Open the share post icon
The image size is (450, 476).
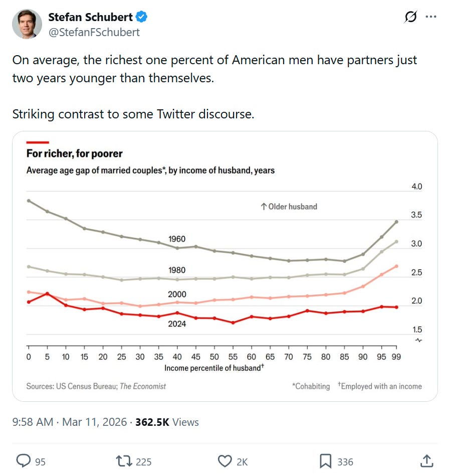426,460
